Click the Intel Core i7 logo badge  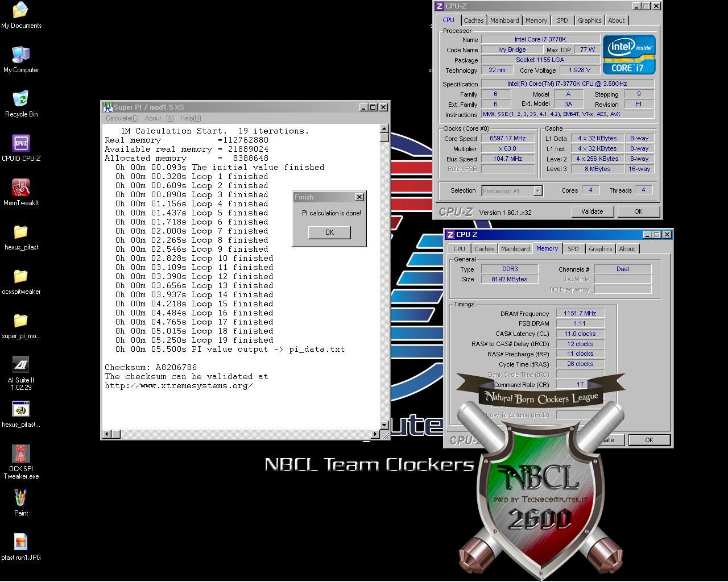(629, 55)
